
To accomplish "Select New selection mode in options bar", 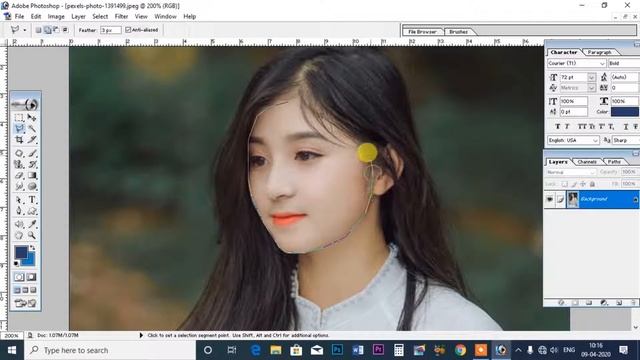I will [38, 30].
